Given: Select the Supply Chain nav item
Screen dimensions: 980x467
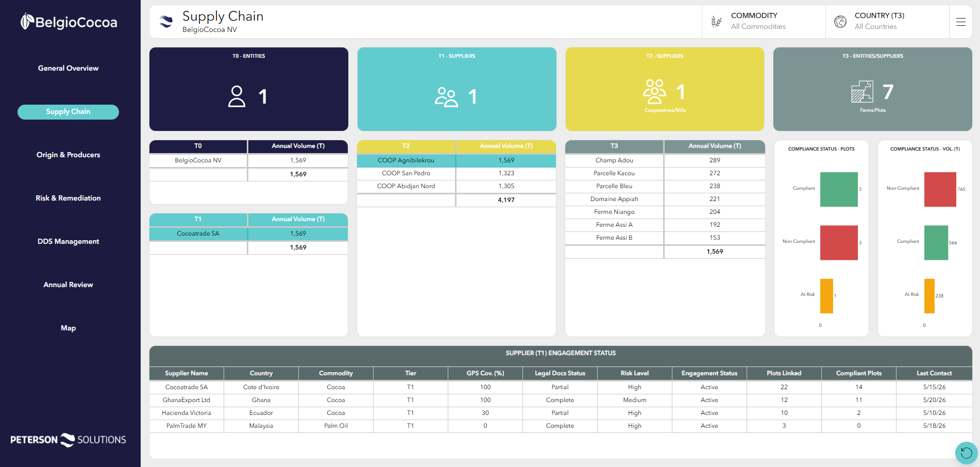Looking at the screenshot, I should tap(68, 112).
